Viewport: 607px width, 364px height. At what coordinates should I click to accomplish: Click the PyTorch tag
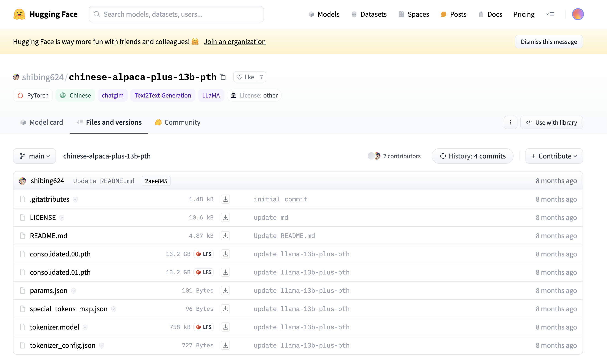33,95
